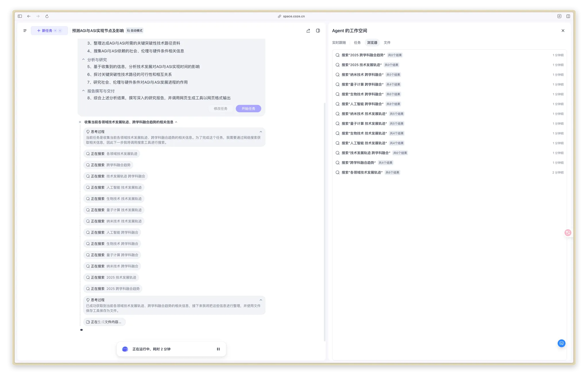Click the pink translate floating icon

[568, 233]
